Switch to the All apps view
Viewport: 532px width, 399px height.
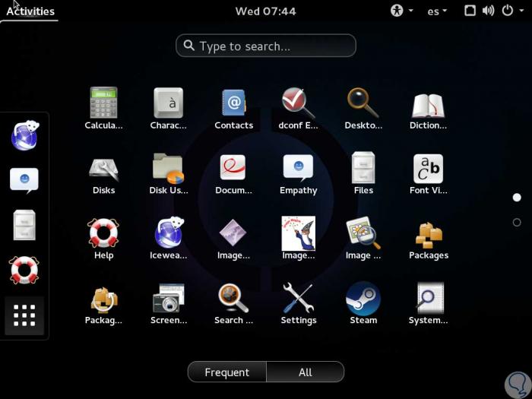(x=306, y=372)
